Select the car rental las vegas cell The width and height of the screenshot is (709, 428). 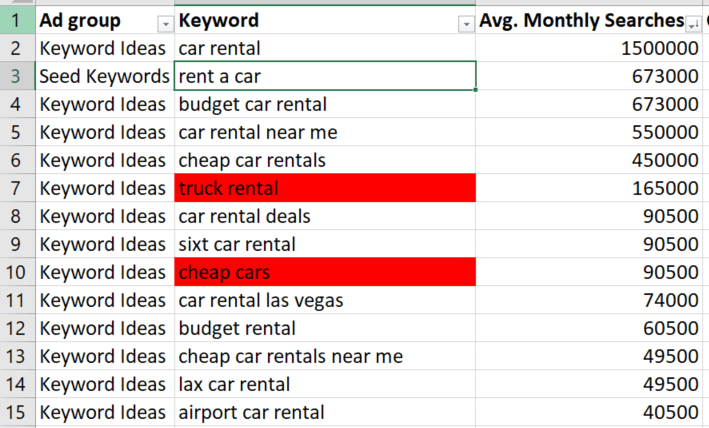click(325, 300)
